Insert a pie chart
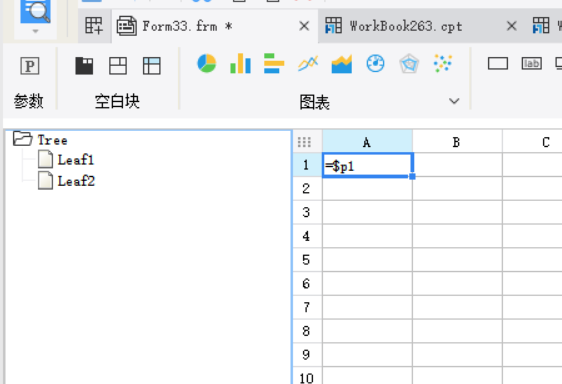 coord(207,63)
